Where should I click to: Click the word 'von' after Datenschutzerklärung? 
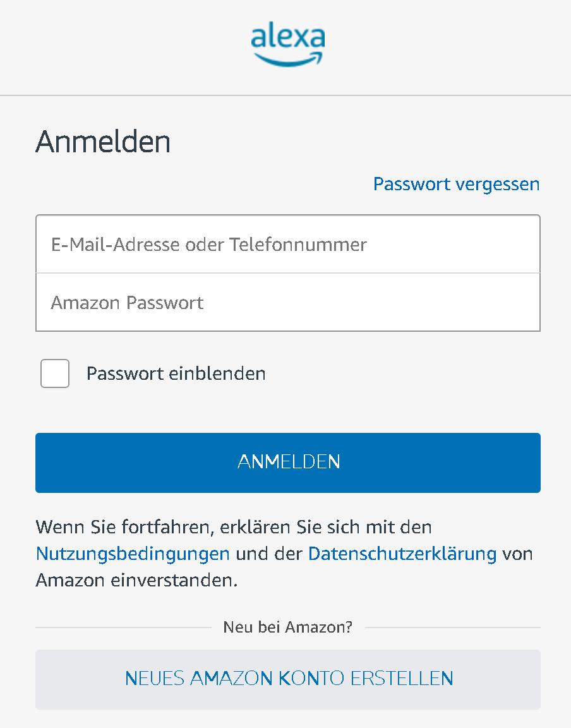(x=517, y=554)
